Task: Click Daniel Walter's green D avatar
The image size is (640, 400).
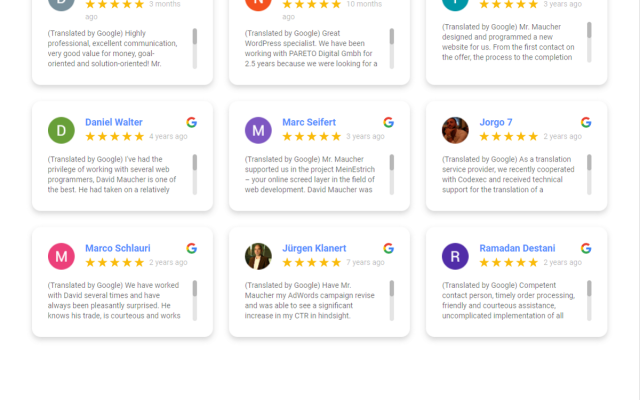Action: (x=61, y=130)
